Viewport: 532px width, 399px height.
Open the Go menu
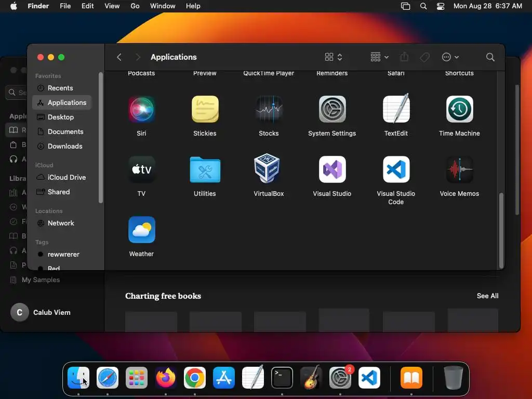coord(135,6)
